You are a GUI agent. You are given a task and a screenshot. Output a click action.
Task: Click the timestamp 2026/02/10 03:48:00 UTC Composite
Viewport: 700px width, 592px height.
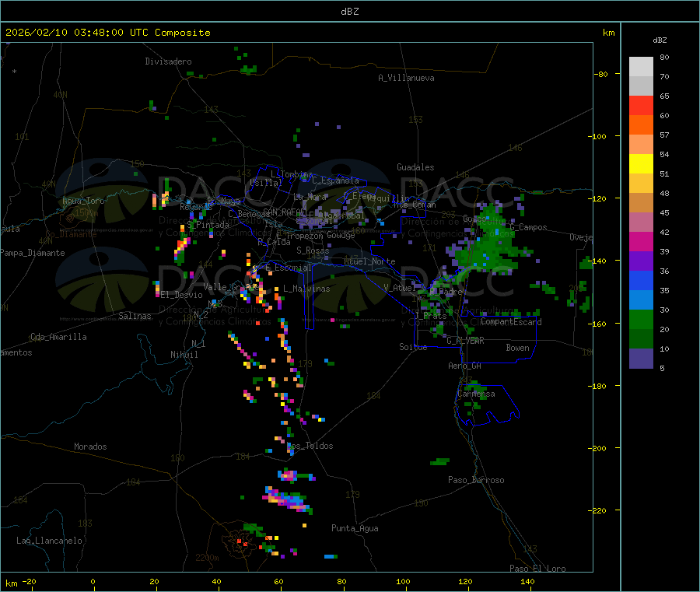[107, 33]
